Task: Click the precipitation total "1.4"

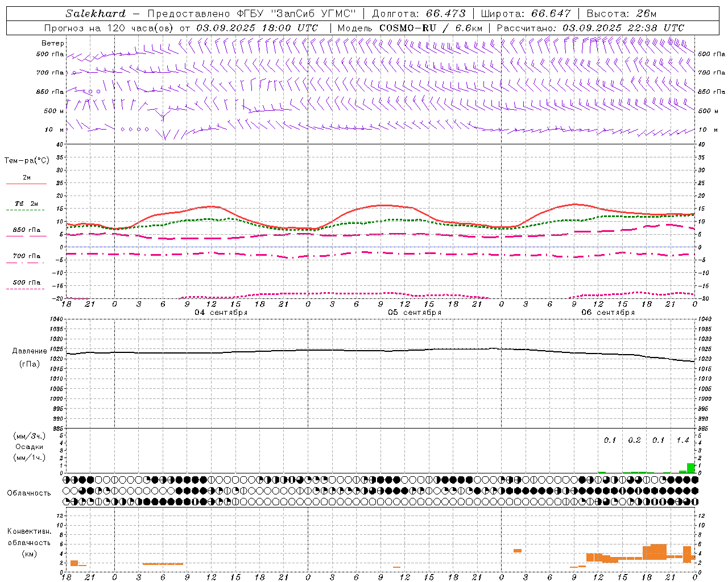Action: coord(682,440)
